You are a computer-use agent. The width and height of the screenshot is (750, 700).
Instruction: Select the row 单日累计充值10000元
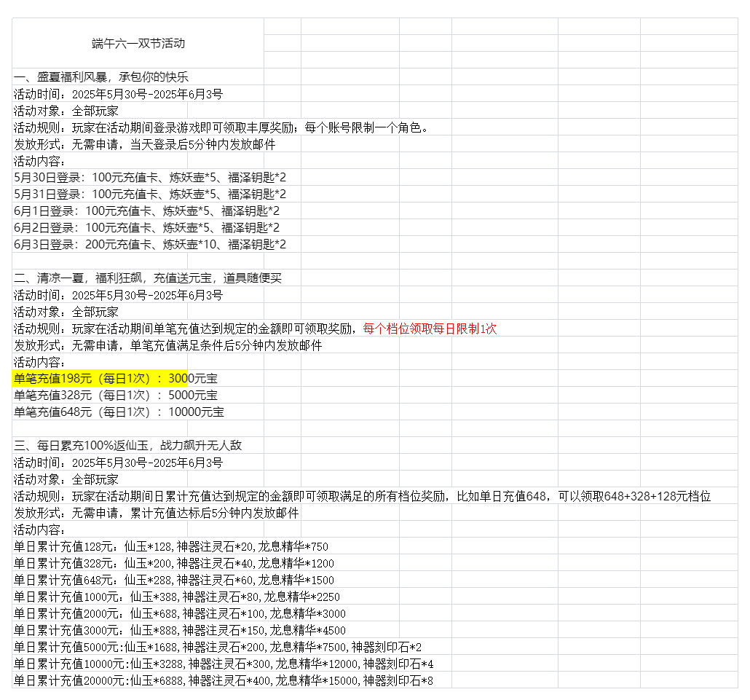(224, 664)
